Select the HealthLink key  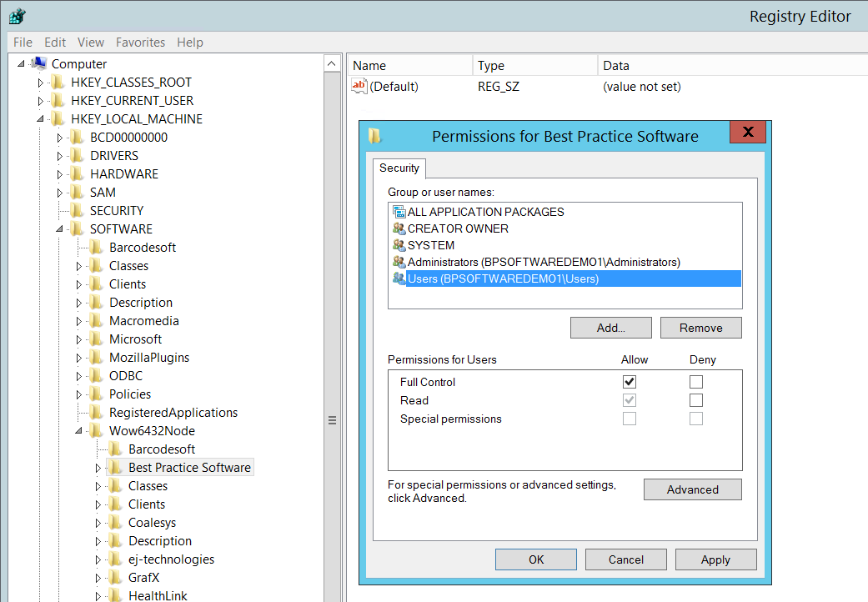point(158,595)
